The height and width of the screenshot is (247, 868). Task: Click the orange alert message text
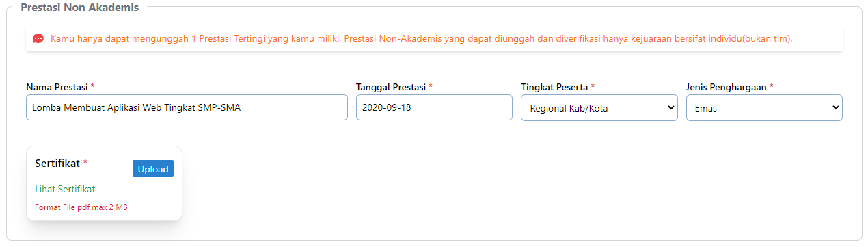pyautogui.click(x=421, y=38)
